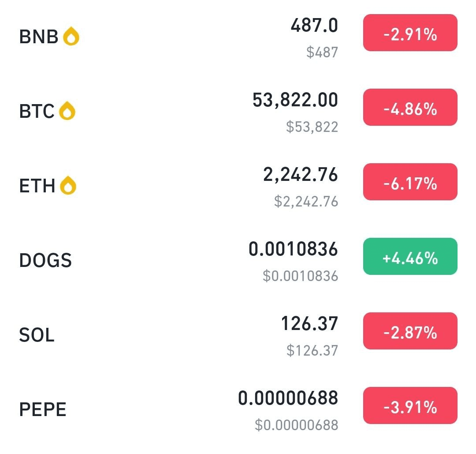Tap the flame icon beside BTC
The height and width of the screenshot is (454, 476).
click(67, 111)
